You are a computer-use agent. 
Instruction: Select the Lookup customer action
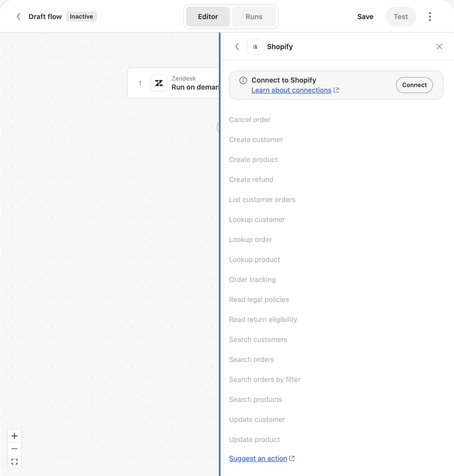point(257,220)
